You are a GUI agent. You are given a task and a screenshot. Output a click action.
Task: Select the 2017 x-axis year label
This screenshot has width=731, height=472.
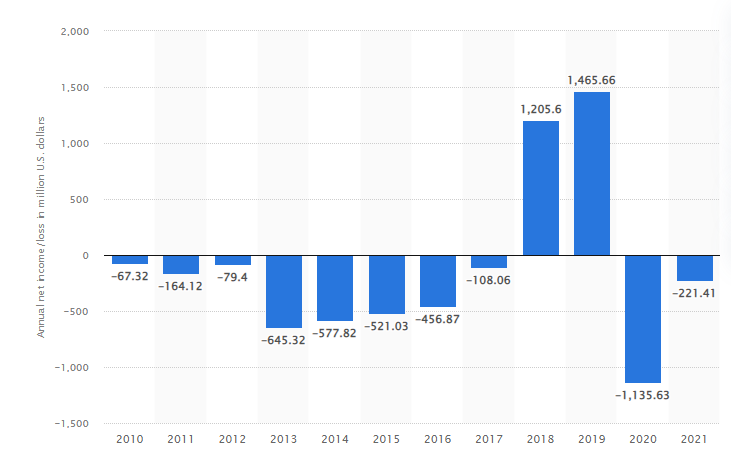pos(489,439)
